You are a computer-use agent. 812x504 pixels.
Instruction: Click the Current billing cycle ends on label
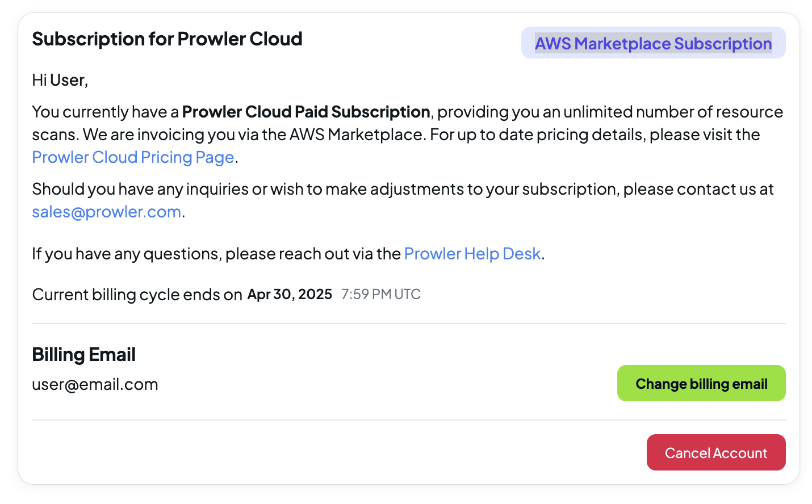137,295
